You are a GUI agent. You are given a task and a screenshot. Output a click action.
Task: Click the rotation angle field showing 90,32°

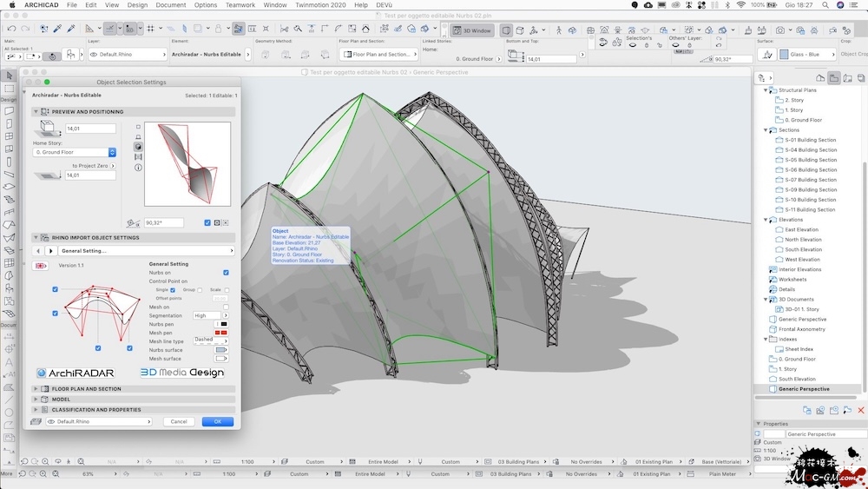pyautogui.click(x=164, y=222)
